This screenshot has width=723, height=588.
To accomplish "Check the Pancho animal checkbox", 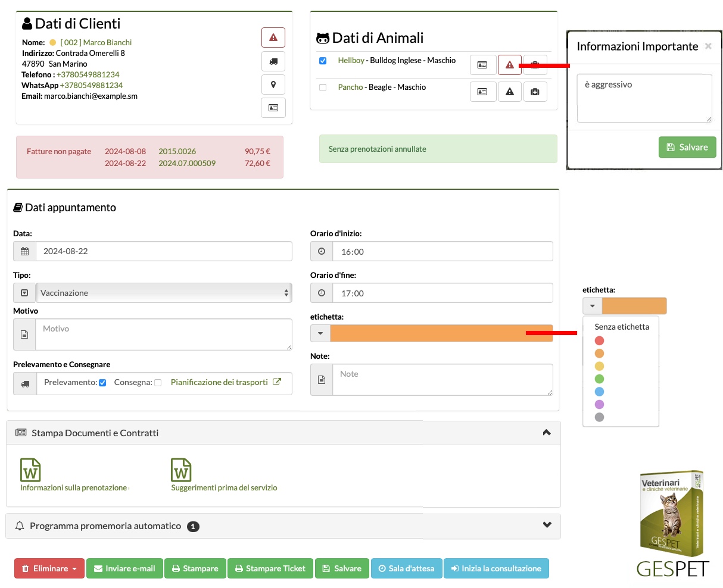I will click(323, 87).
